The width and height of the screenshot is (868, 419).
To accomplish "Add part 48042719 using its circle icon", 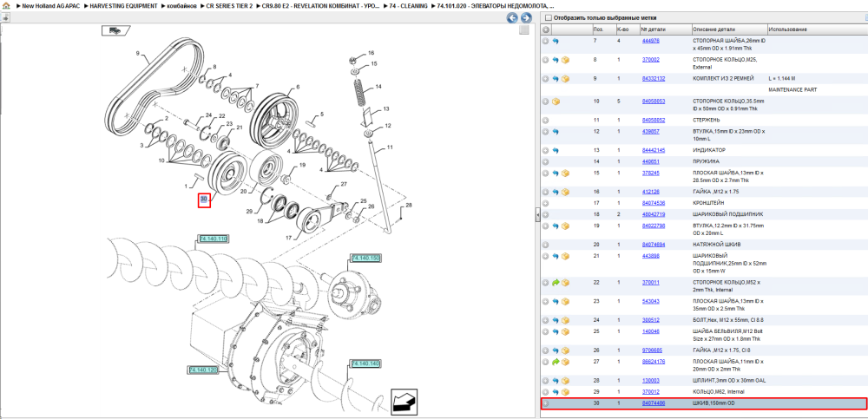I will pyautogui.click(x=546, y=214).
